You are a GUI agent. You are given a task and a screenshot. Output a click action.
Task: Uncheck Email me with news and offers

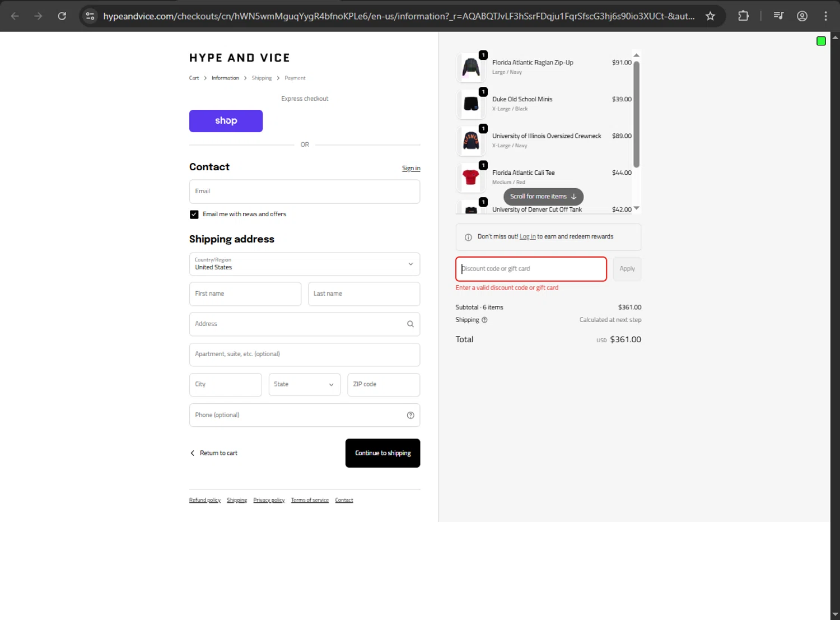coord(194,215)
